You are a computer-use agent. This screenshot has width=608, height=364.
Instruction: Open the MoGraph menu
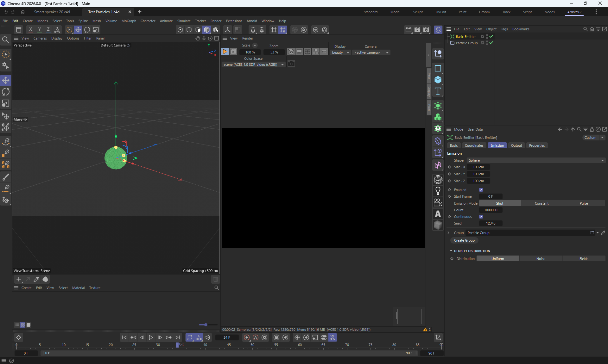[x=129, y=21]
